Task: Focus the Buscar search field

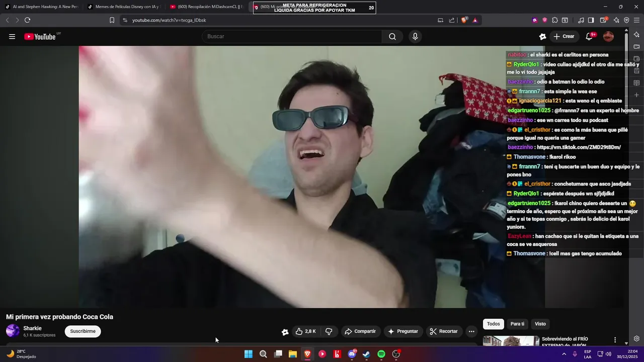Action: [292, 36]
